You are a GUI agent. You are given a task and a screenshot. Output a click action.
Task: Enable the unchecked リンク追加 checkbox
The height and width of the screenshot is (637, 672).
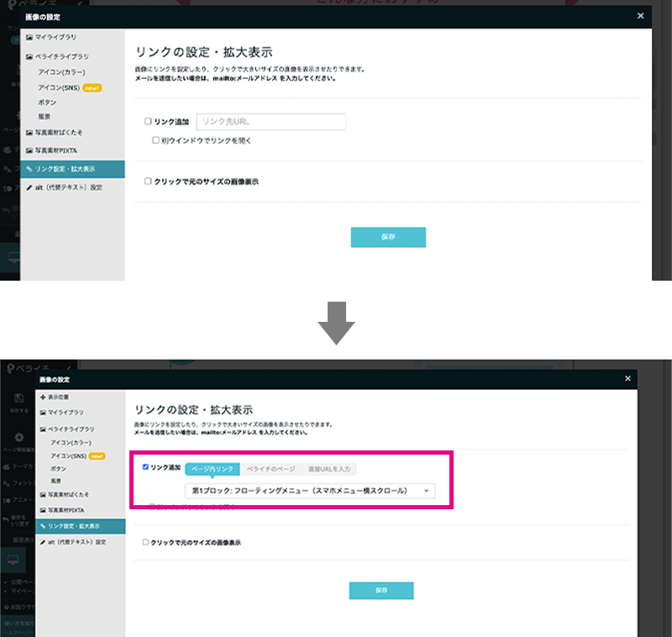[148, 122]
